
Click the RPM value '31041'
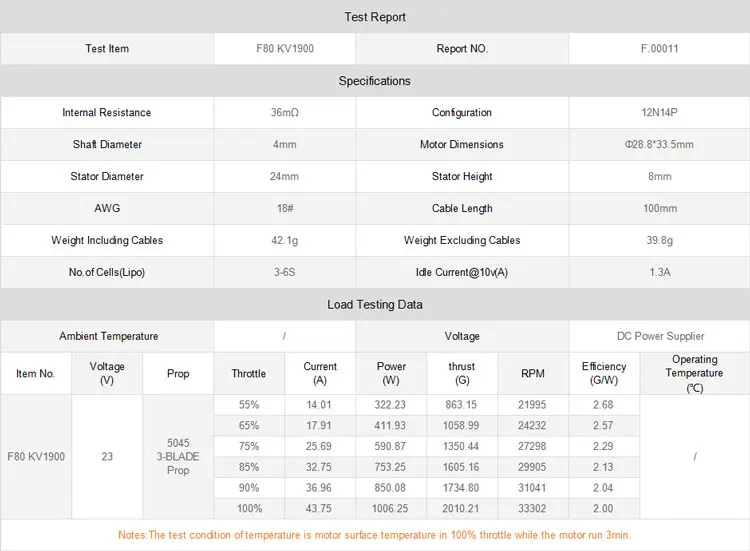point(532,488)
